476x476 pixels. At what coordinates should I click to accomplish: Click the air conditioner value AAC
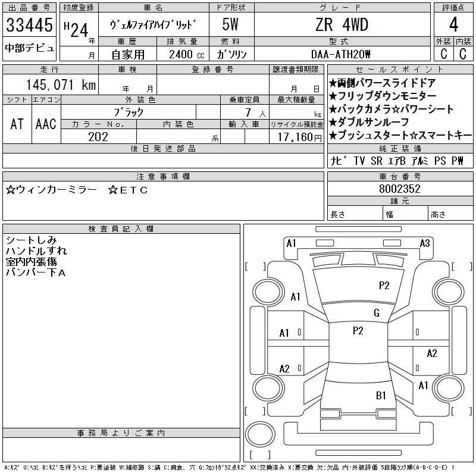(46, 124)
